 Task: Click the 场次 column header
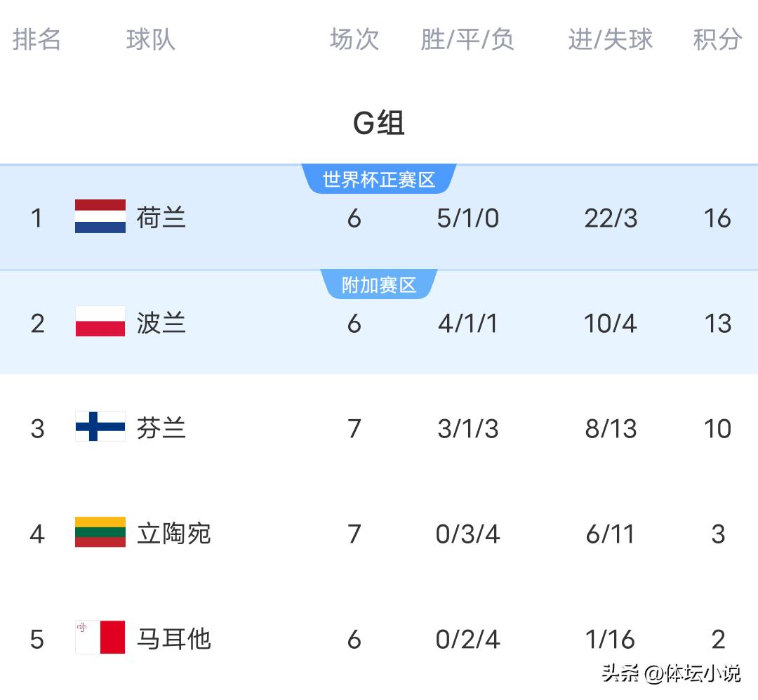click(x=354, y=39)
